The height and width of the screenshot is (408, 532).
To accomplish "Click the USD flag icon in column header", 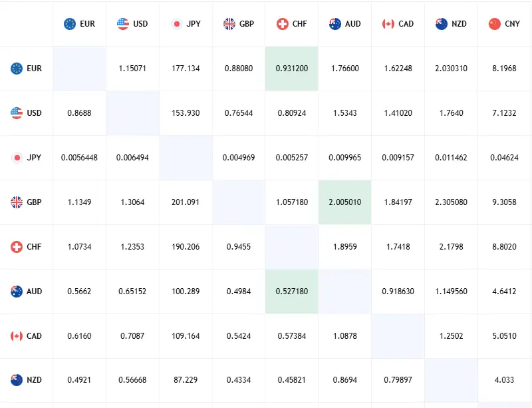I will click(123, 24).
